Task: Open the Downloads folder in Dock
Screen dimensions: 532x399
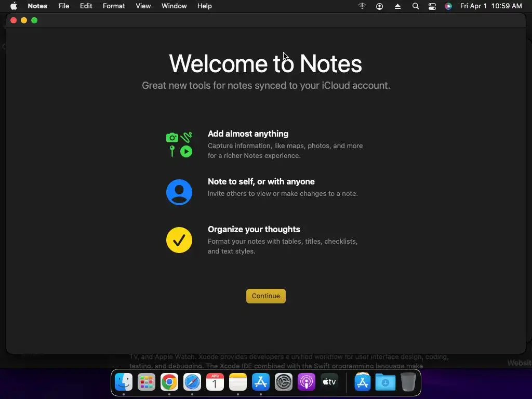Action: (385, 382)
